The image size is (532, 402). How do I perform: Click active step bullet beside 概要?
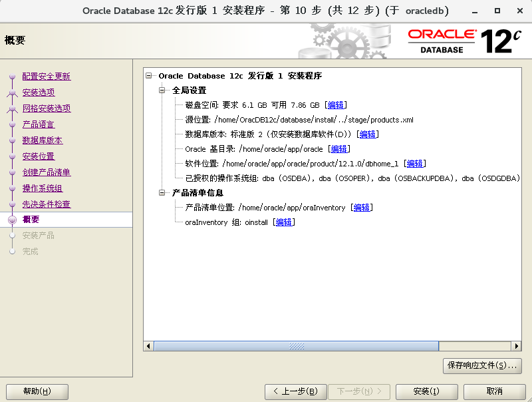coord(12,220)
